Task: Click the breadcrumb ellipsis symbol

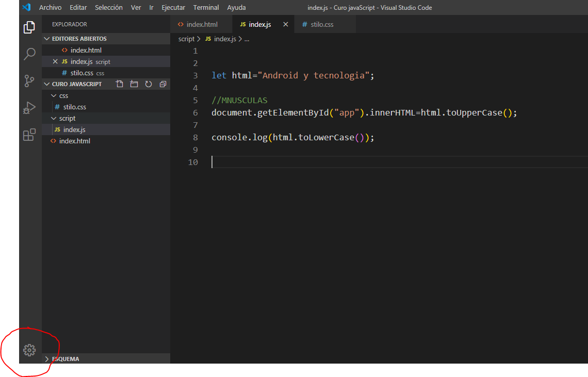Action: [x=247, y=39]
